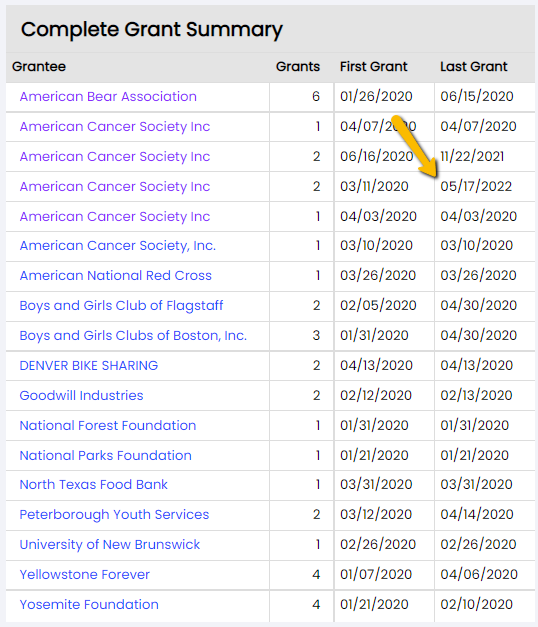Open American Cancer Society Inc with first grant 04/07/2020
538x627 pixels.
(115, 126)
